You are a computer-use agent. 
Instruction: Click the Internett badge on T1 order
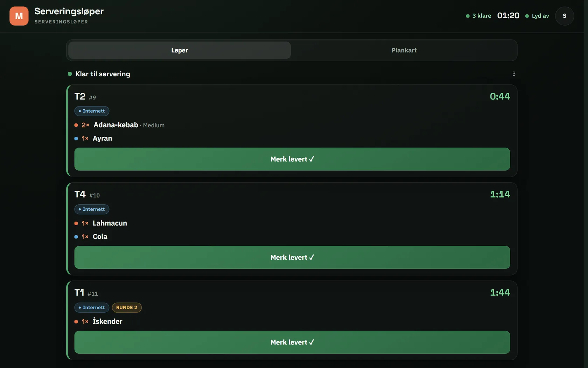click(92, 307)
